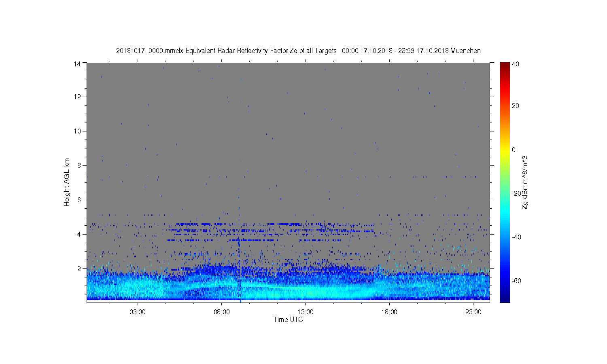Screen dimensions: 607x364
Task: Click the colorbar tick label 0
Action: pos(514,150)
